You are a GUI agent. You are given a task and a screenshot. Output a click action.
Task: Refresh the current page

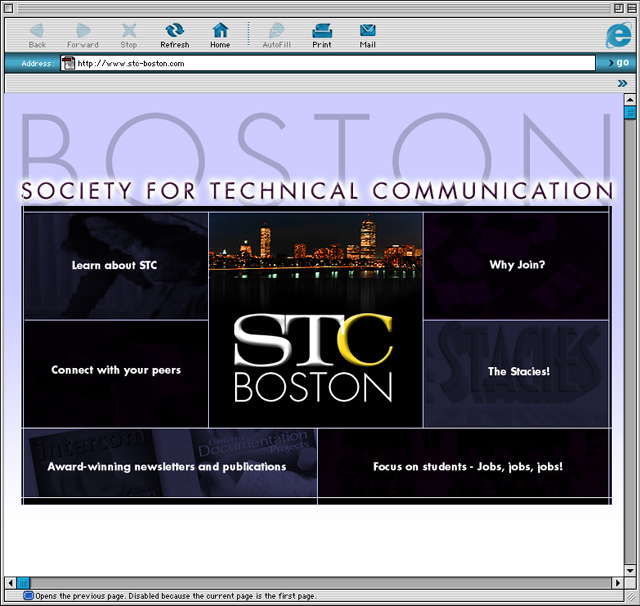point(175,31)
